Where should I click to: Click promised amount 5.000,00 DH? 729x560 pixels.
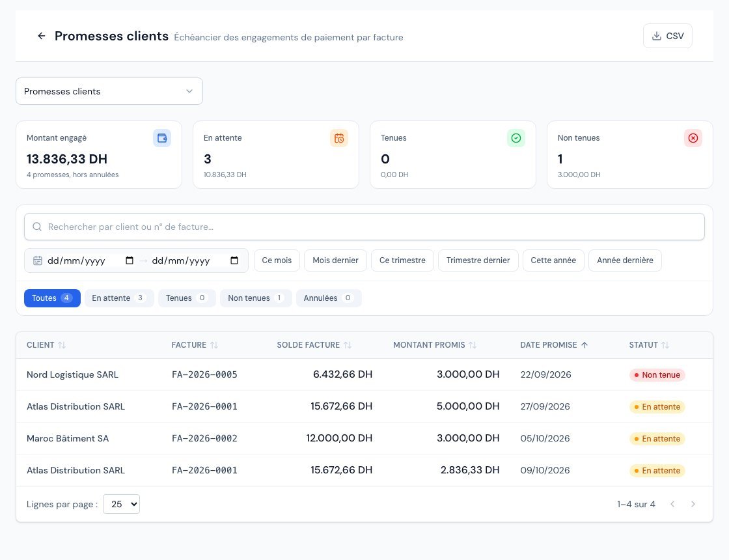(468, 406)
